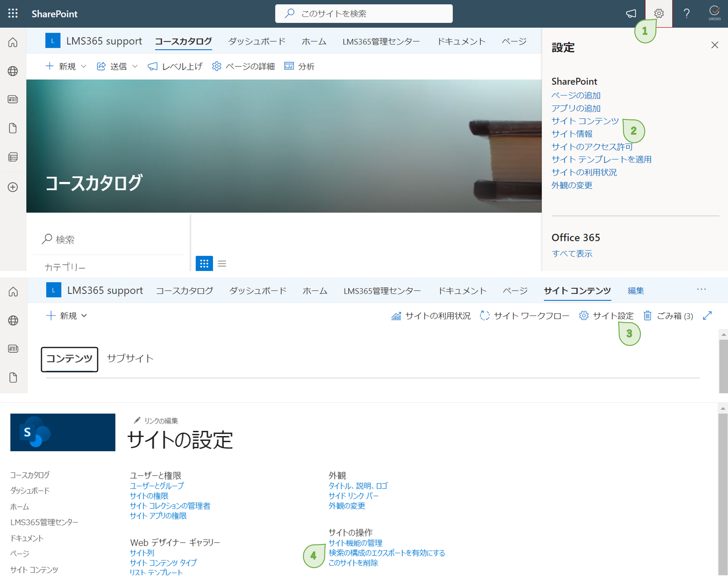
Task: Open the app launcher waffle icon
Action: click(13, 14)
